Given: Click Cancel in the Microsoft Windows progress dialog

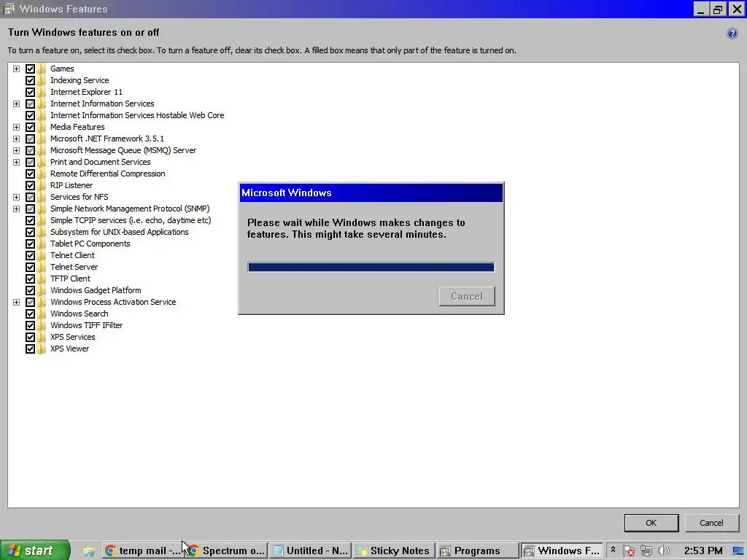Looking at the screenshot, I should coord(467,296).
